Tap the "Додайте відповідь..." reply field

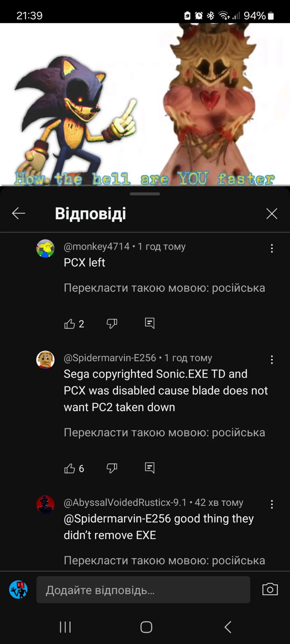point(143,590)
